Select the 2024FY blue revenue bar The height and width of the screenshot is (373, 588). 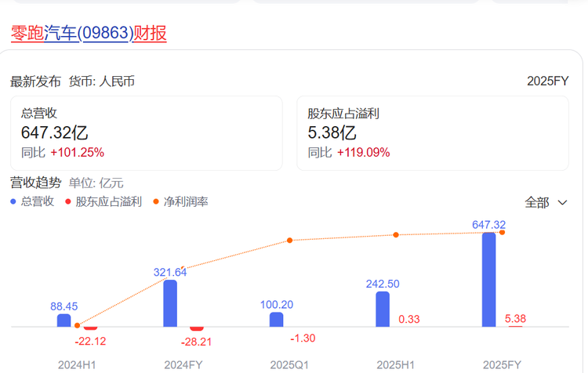click(170, 303)
